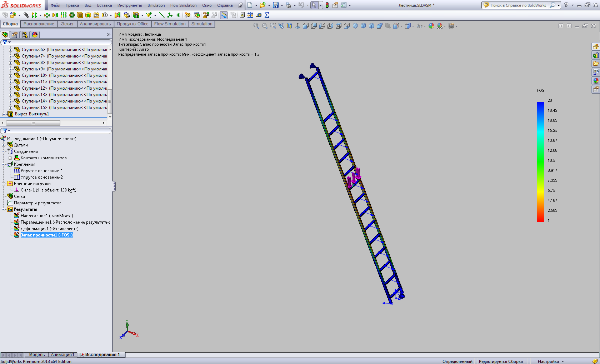Image resolution: width=600 pixels, height=364 pixels.
Task: Expand the Вырез-Вытянуть1 feature
Action: pyautogui.click(x=4, y=114)
